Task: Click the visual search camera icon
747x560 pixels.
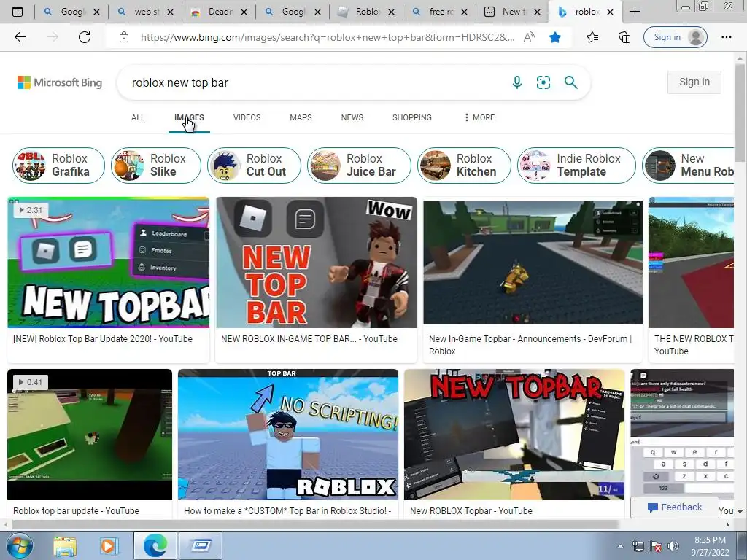Action: pyautogui.click(x=543, y=82)
